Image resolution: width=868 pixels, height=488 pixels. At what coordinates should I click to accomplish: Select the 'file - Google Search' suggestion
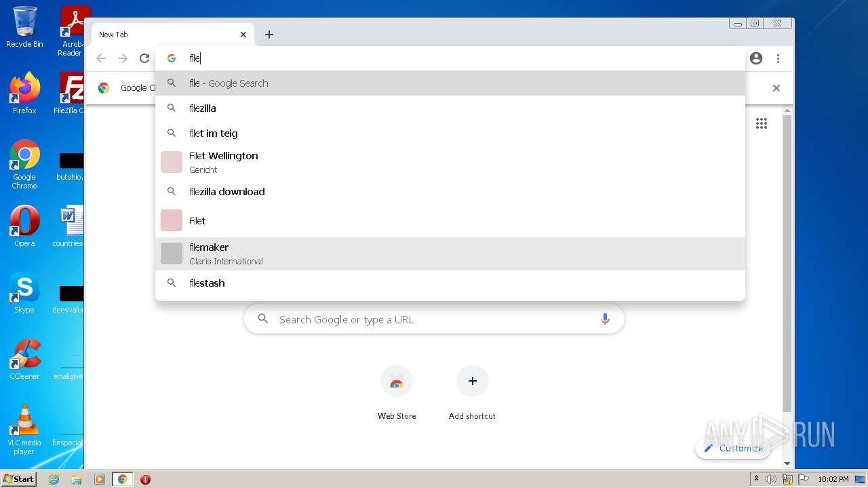(x=450, y=83)
